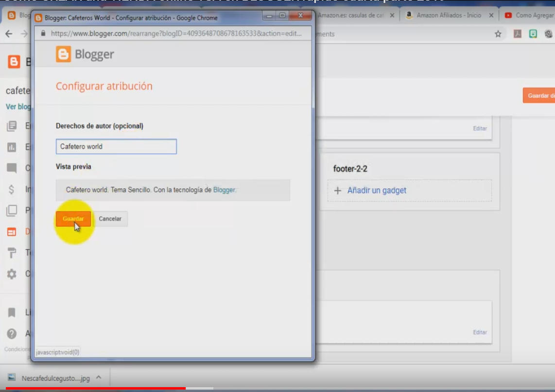Open Entradas posts icon in sidebar
The height and width of the screenshot is (392, 555).
12,126
